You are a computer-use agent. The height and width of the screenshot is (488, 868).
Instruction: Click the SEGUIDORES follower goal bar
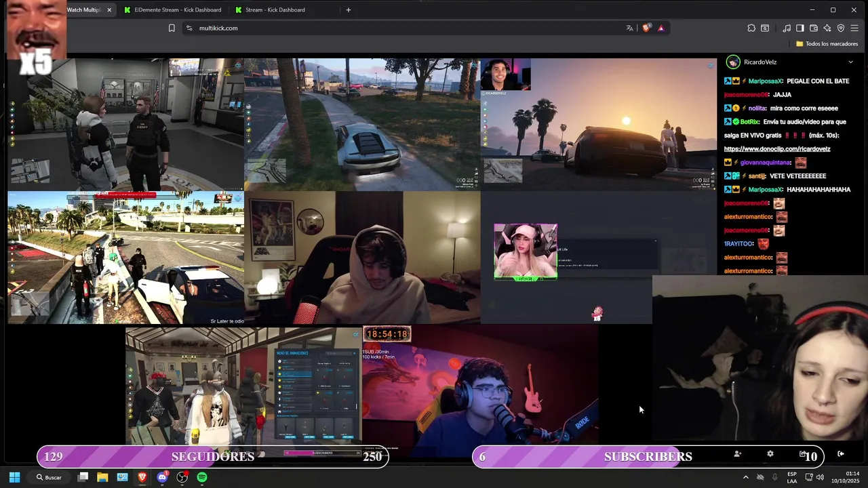[x=213, y=457]
